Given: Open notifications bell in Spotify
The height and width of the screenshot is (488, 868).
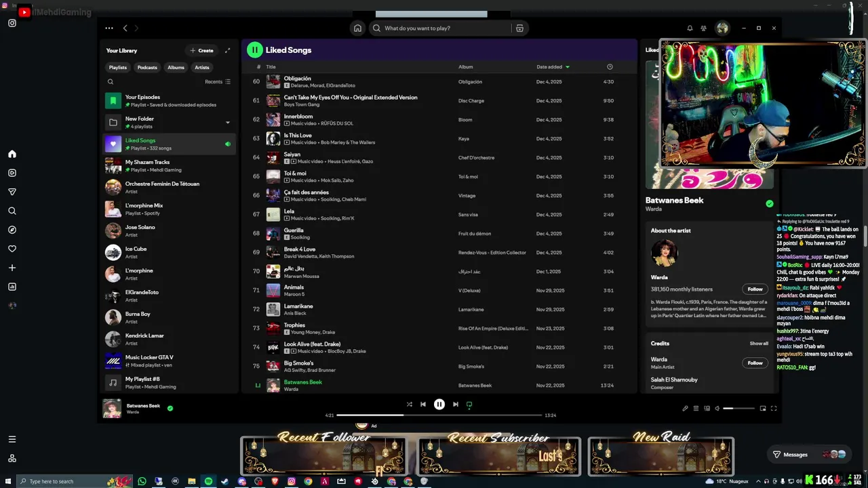Looking at the screenshot, I should coord(690,28).
